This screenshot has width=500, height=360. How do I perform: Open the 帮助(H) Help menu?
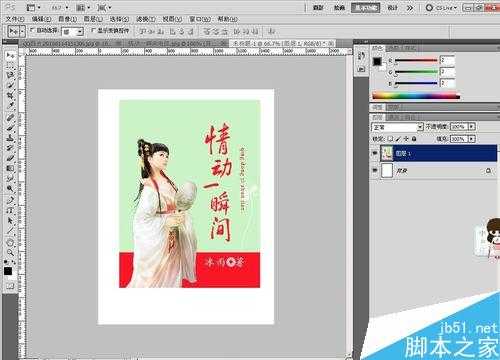(228, 19)
